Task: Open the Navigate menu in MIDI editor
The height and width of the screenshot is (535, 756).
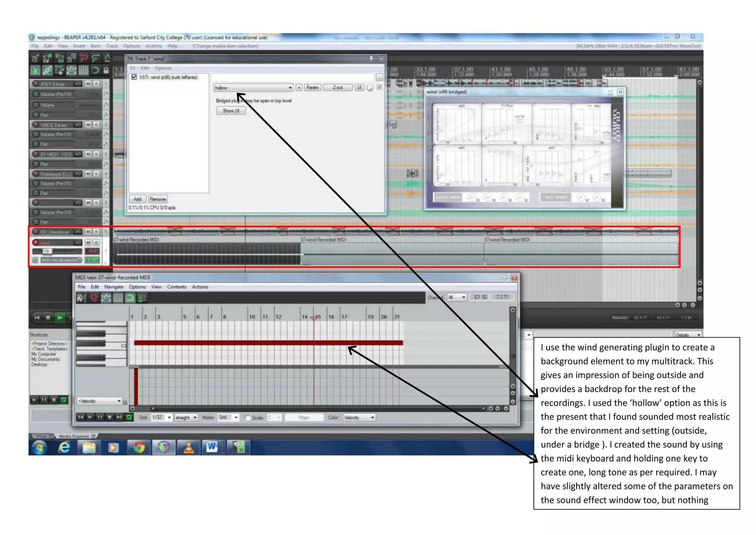Action: click(114, 287)
